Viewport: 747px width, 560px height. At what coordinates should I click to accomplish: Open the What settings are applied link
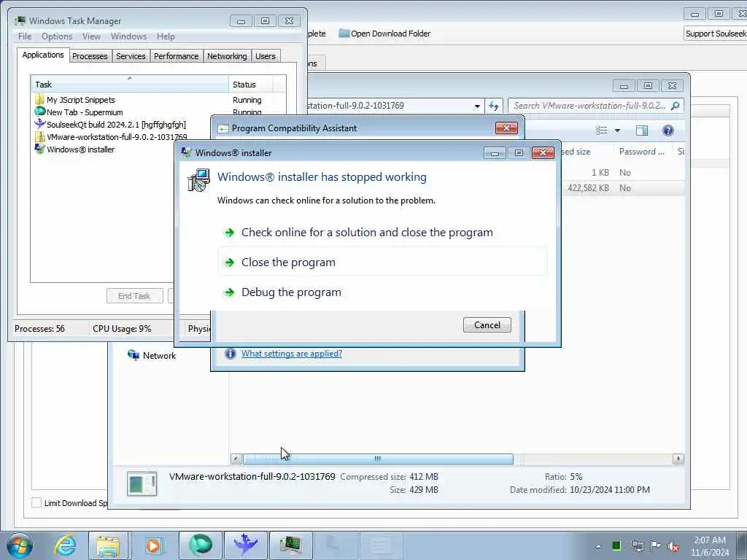coord(292,354)
